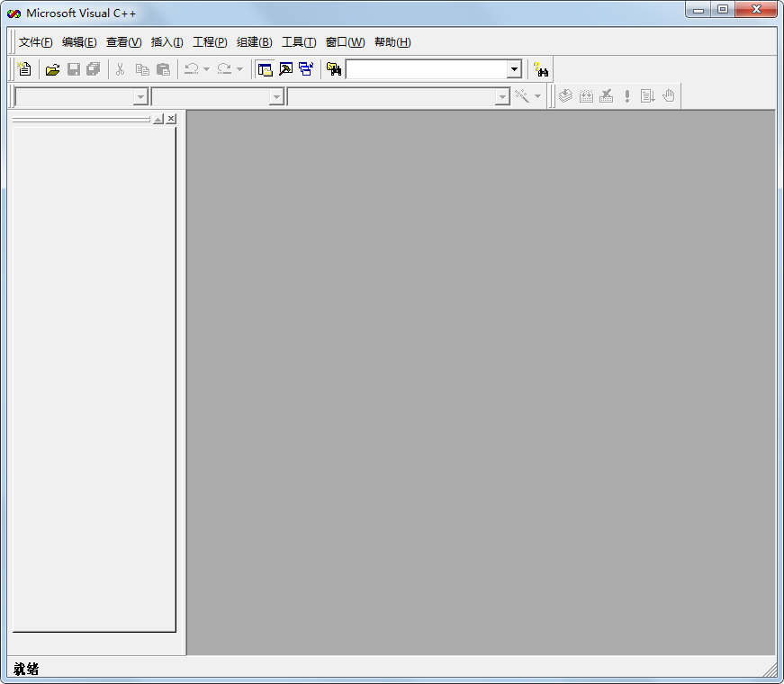Screen dimensions: 784x684
Task: Click the Find in Files binoculars icon
Action: click(x=334, y=69)
